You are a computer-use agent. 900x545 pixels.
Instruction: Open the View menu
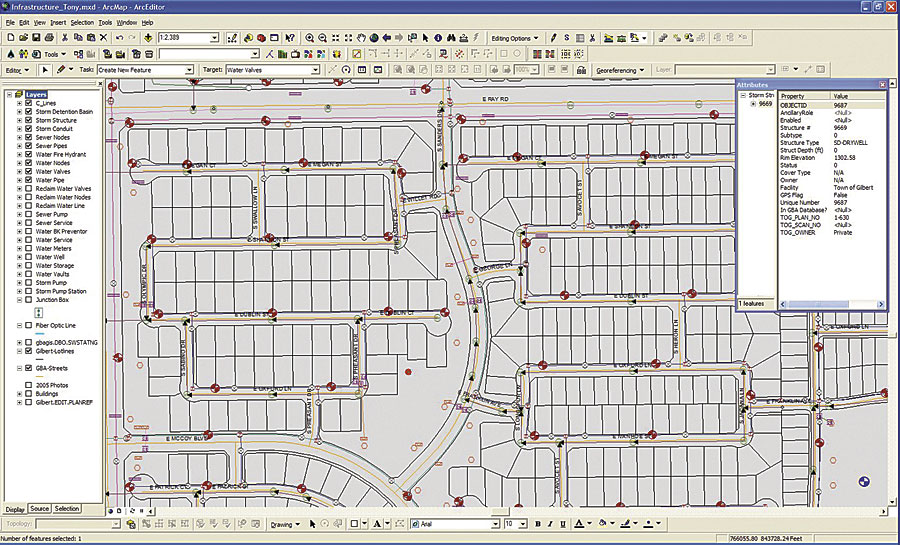40,22
